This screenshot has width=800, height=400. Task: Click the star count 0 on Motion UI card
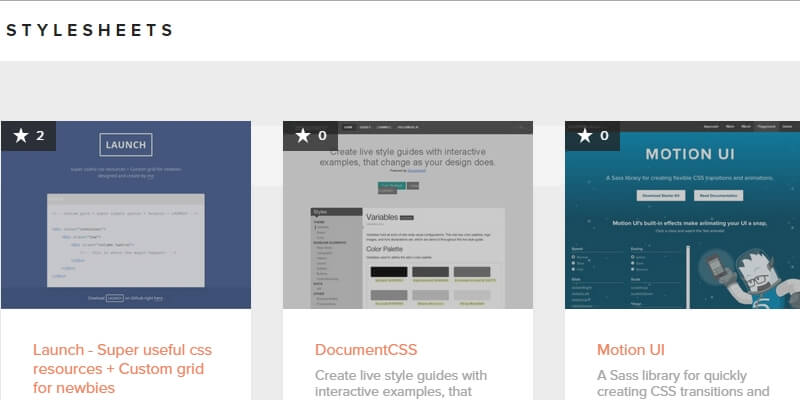coord(604,136)
